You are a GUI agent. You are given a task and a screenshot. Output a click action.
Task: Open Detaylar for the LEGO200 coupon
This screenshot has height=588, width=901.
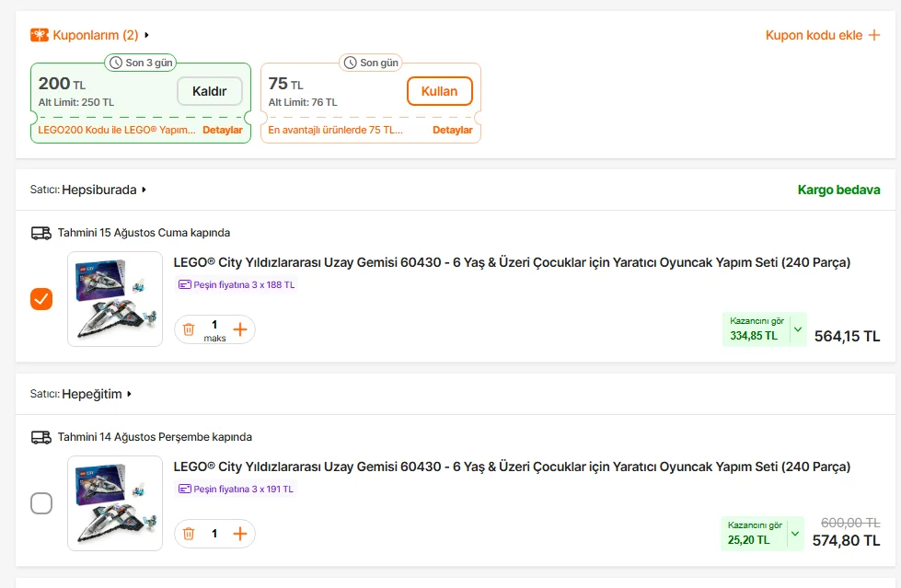223,130
